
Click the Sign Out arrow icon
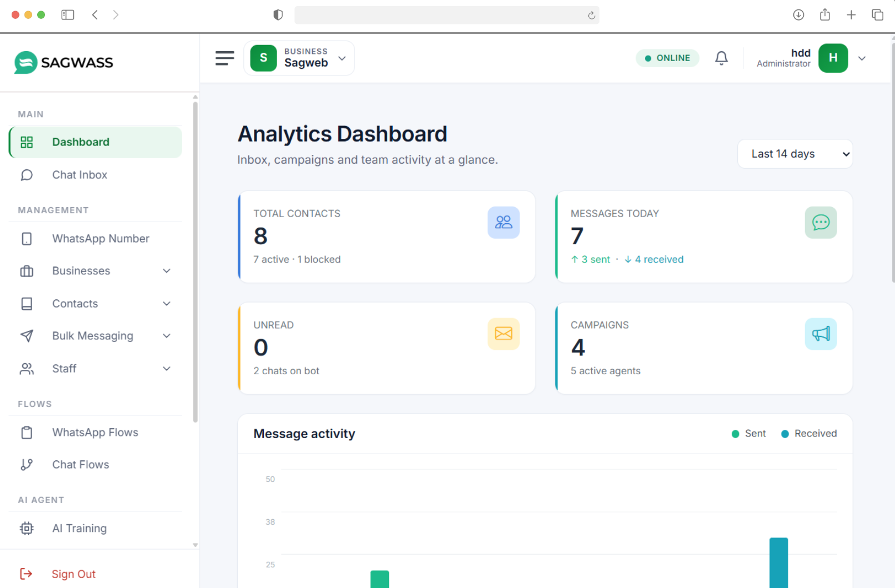tap(26, 574)
